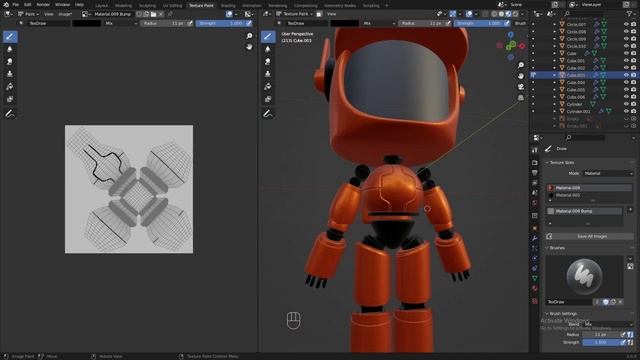
Task: Click the zoom icon in image editor
Action: point(249,36)
